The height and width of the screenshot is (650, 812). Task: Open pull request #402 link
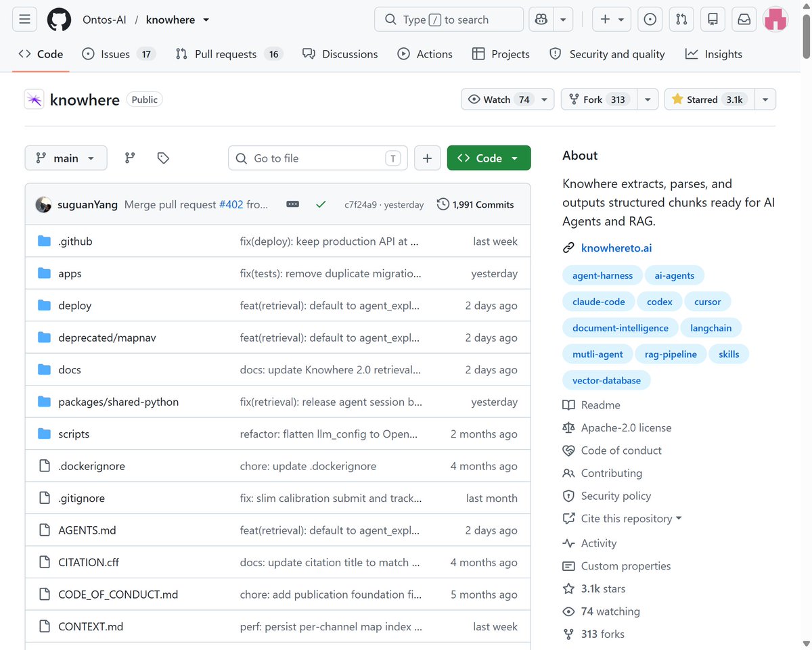231,204
